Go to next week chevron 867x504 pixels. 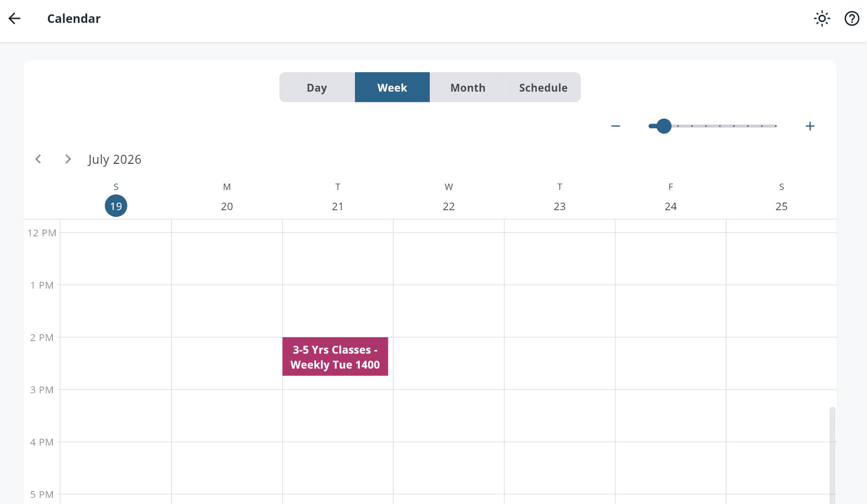click(x=68, y=159)
